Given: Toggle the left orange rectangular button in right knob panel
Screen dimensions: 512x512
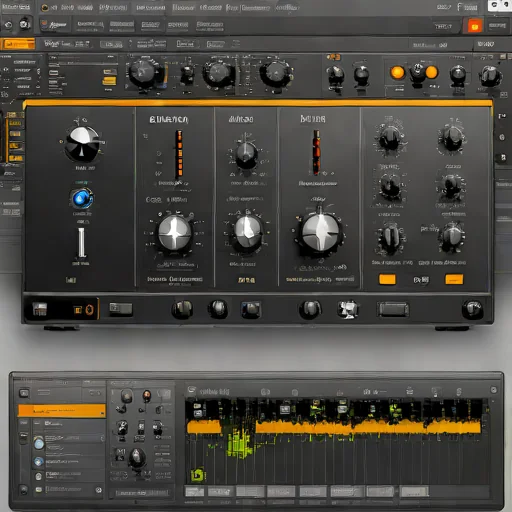Looking at the screenshot, I should pyautogui.click(x=387, y=279).
